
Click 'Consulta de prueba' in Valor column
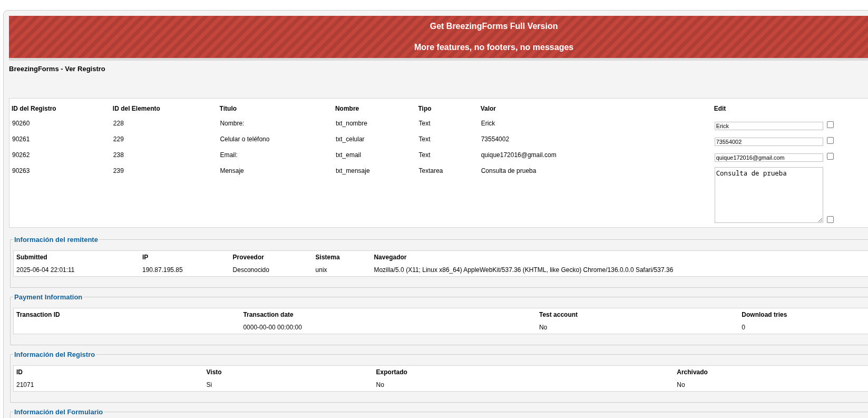(x=509, y=171)
